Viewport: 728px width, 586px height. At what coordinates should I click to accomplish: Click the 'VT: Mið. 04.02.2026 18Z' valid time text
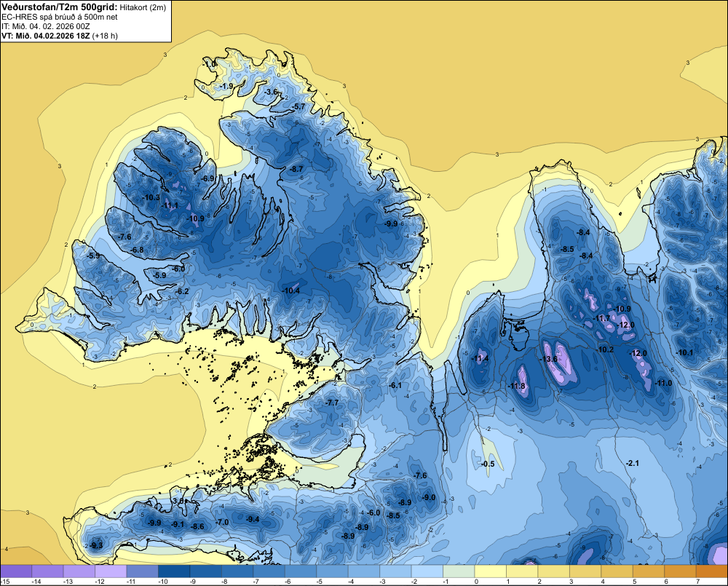click(46, 36)
